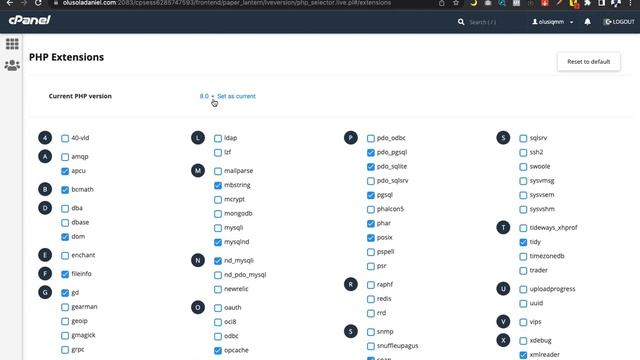Click the letter A index badge

[x=45, y=156]
